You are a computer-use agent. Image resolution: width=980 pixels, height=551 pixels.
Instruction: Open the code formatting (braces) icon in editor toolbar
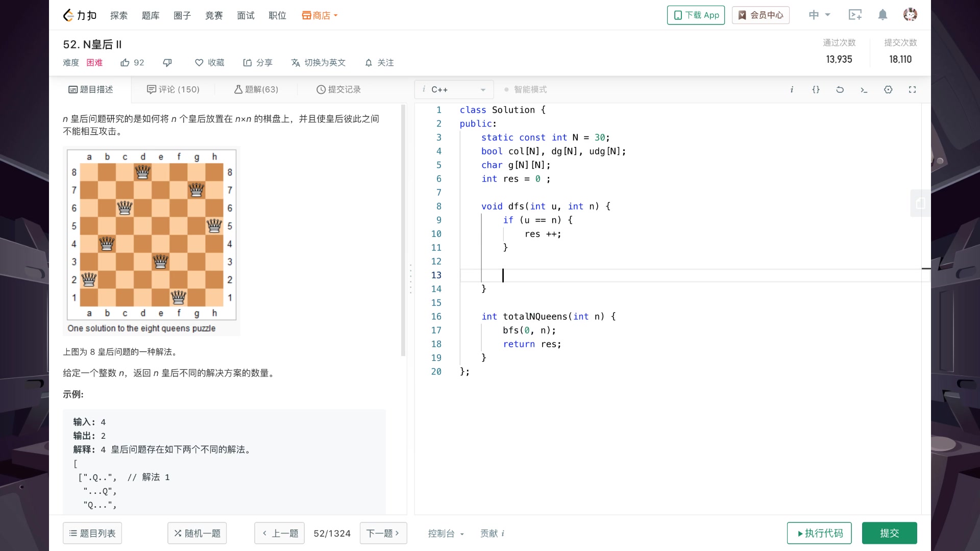tap(816, 89)
